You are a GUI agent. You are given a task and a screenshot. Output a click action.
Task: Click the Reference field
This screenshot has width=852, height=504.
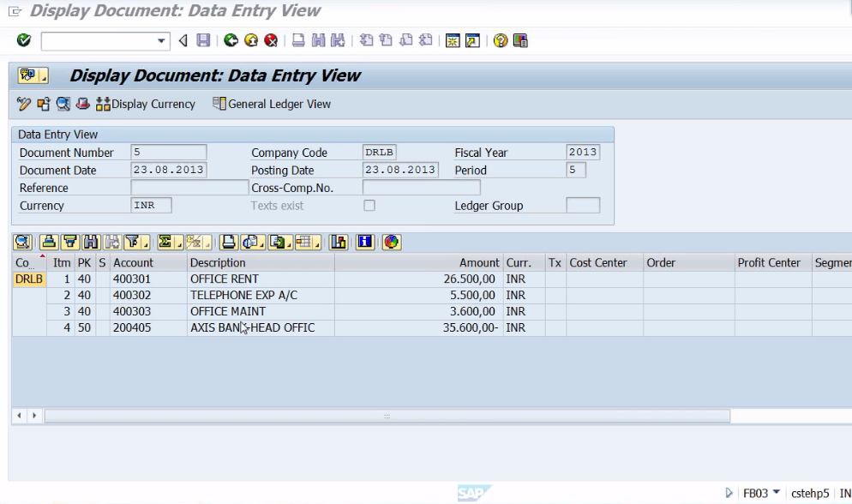point(189,188)
